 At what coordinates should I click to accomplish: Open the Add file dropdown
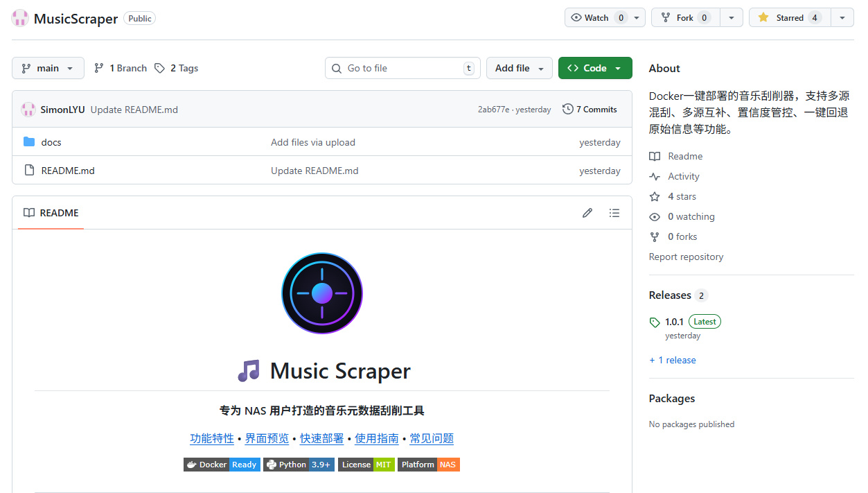coord(520,68)
